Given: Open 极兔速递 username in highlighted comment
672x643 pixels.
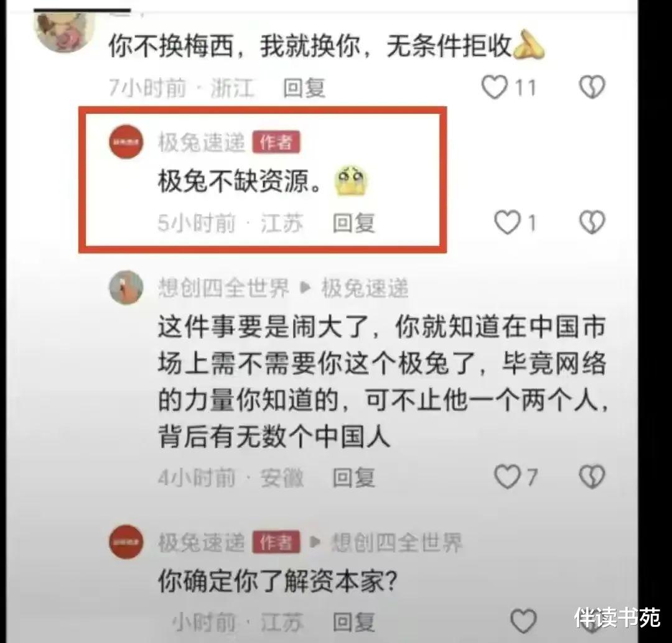Looking at the screenshot, I should tap(202, 142).
